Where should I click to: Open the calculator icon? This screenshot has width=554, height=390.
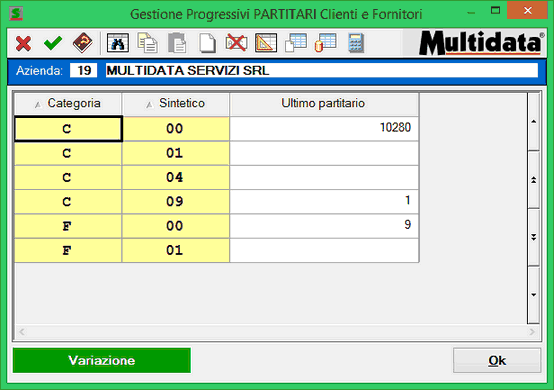[356, 43]
